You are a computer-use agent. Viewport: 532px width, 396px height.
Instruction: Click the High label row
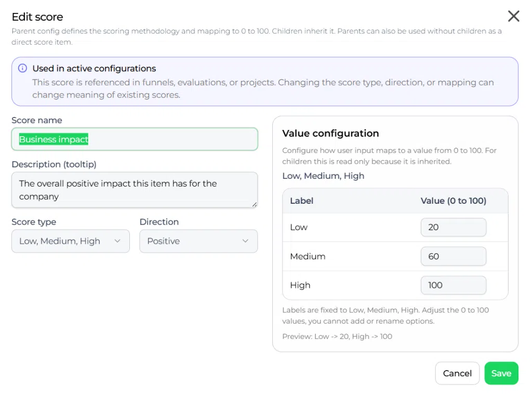coord(395,285)
